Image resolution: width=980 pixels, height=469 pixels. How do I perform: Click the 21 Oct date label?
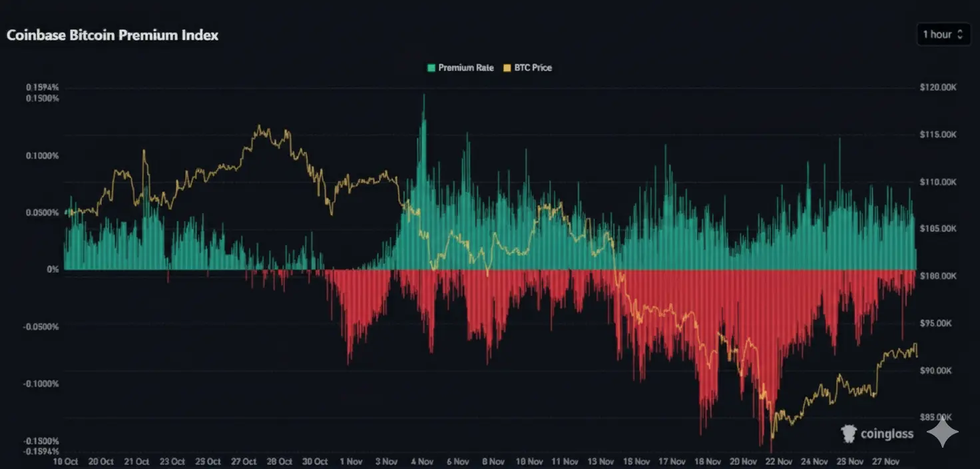point(136,462)
